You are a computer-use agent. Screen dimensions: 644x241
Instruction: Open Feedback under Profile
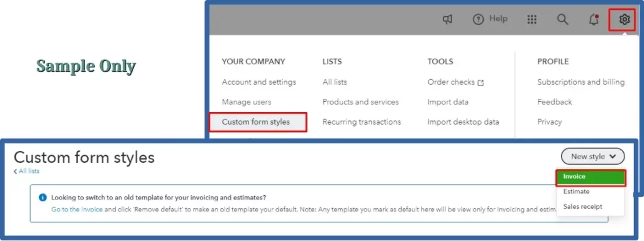click(x=555, y=102)
